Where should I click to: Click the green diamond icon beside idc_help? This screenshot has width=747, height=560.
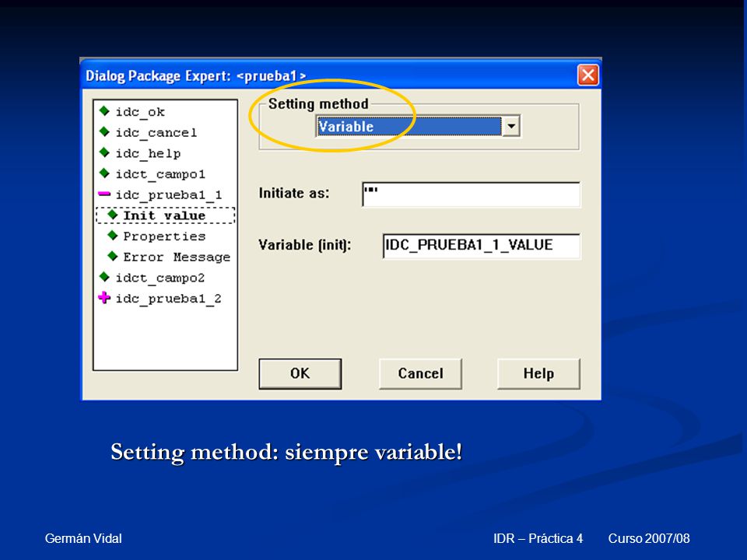104,152
